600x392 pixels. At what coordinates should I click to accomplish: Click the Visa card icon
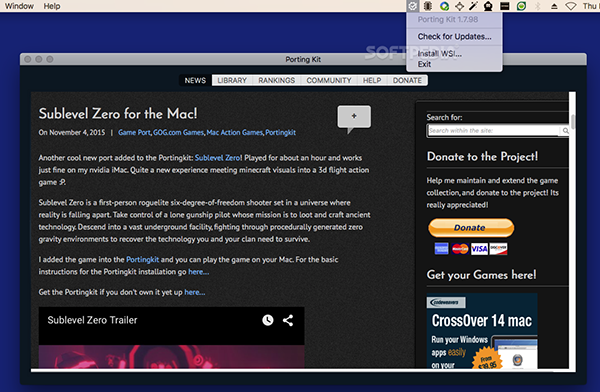pyautogui.click(x=479, y=249)
